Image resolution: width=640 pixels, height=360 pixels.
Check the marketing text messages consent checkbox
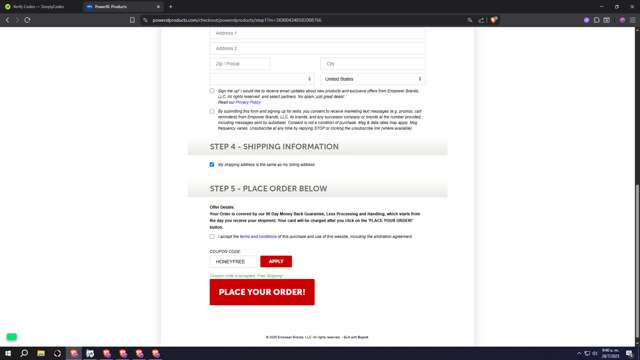(x=212, y=111)
